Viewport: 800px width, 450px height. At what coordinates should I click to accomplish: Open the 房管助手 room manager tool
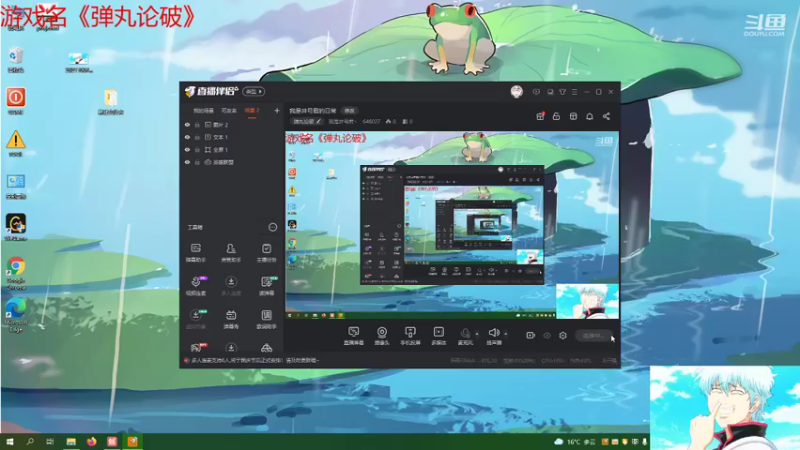coord(231,253)
